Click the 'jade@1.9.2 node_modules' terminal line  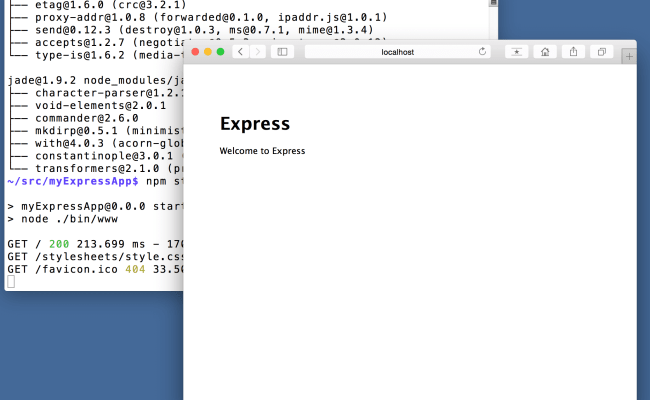click(x=95, y=80)
